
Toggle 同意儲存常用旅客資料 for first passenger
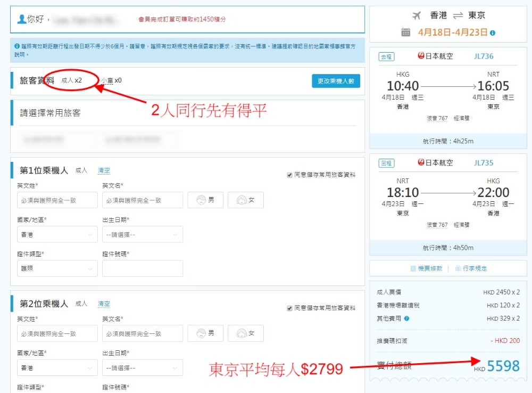(x=289, y=175)
